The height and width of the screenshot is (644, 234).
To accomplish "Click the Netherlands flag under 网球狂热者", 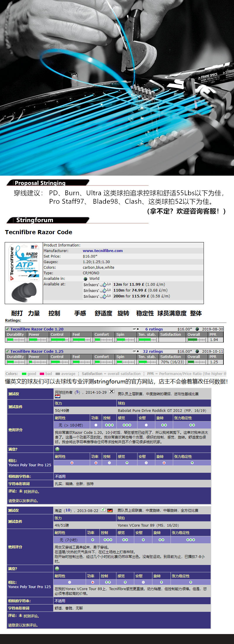I will click(x=58, y=397).
